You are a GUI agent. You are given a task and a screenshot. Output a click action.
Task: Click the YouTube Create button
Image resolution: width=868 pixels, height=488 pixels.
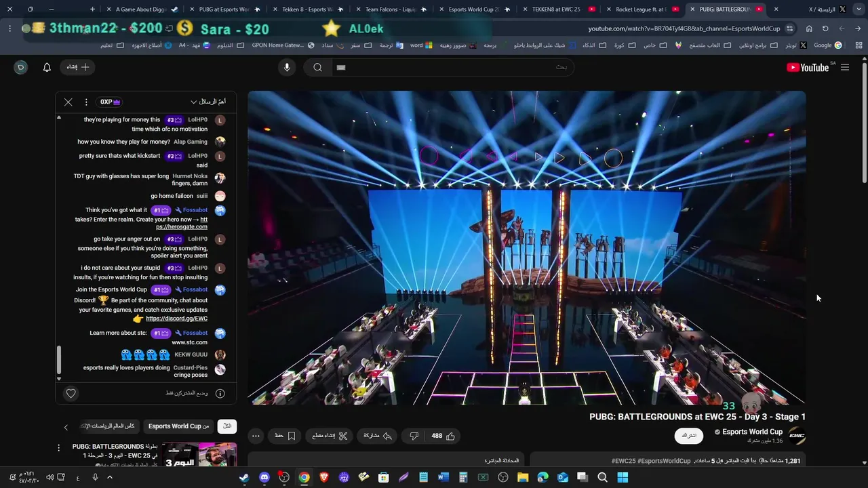77,67
